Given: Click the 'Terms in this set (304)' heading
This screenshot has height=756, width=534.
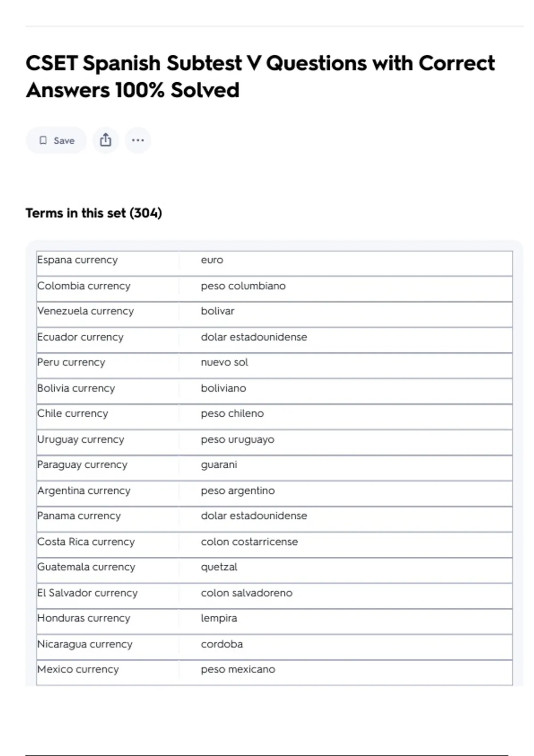Looking at the screenshot, I should click(x=93, y=213).
